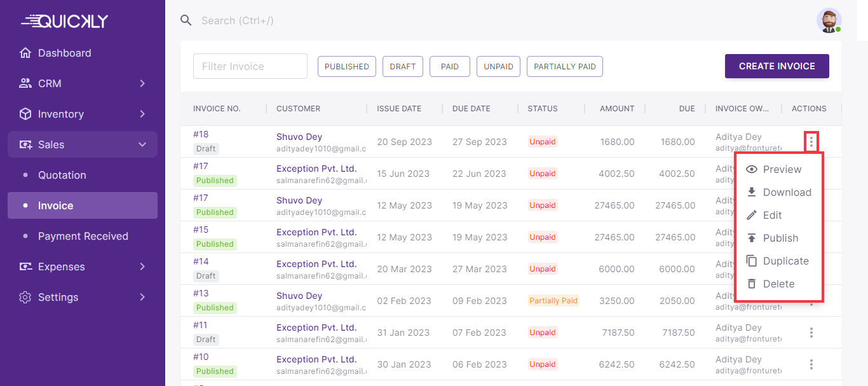Screen dimensions: 868x386
Task: Open the user avatar profile menu
Action: [829, 20]
